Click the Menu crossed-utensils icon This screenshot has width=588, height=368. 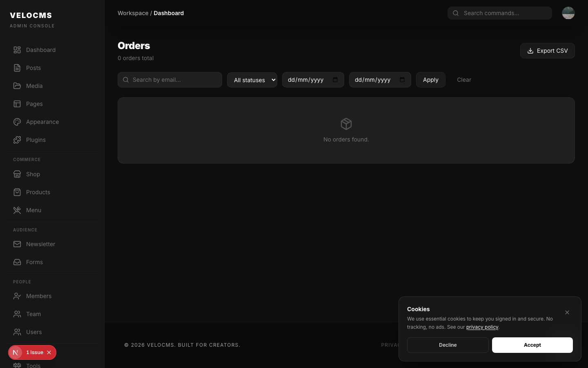[x=17, y=210]
